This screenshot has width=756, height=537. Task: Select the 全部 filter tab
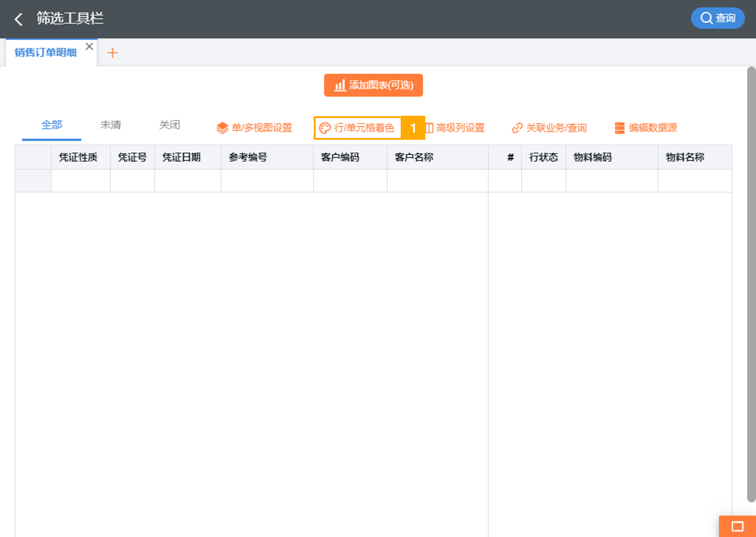coord(52,125)
